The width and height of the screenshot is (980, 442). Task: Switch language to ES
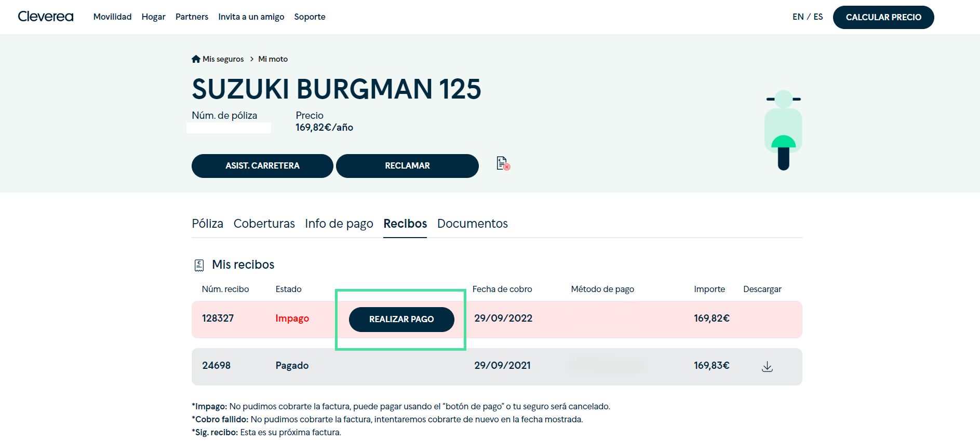coord(818,17)
